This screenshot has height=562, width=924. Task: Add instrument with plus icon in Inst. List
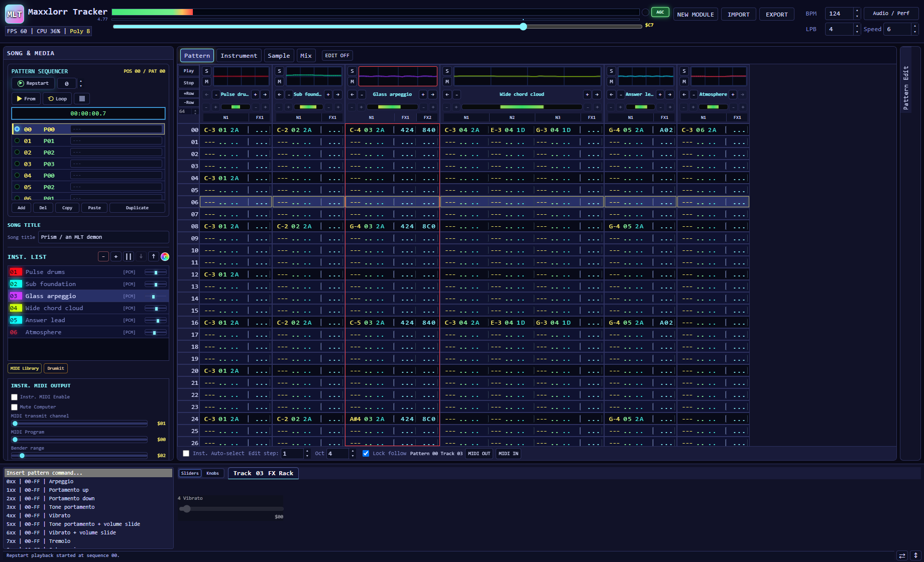click(x=116, y=256)
